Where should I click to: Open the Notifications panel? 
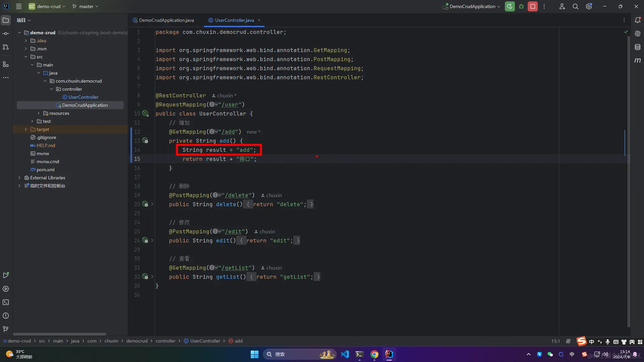(x=638, y=20)
